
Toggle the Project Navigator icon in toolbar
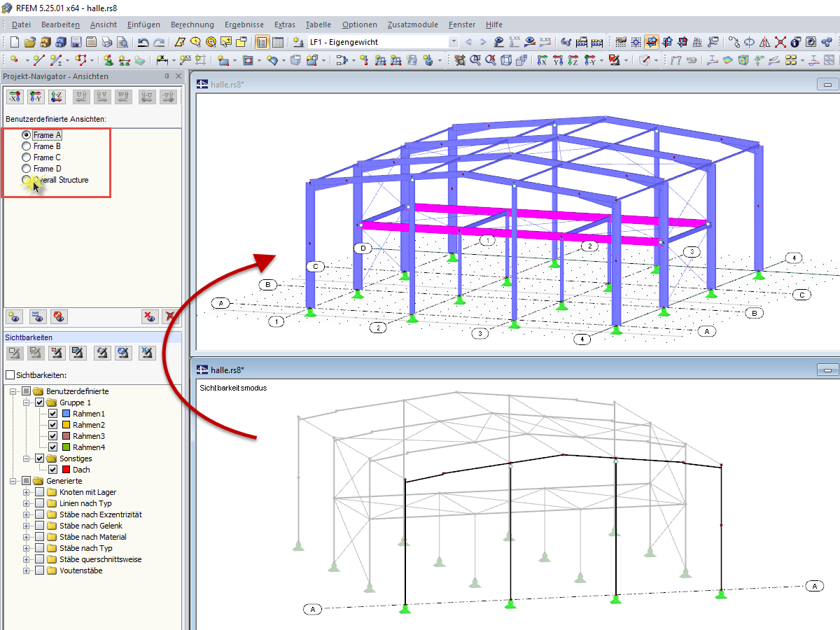[262, 42]
